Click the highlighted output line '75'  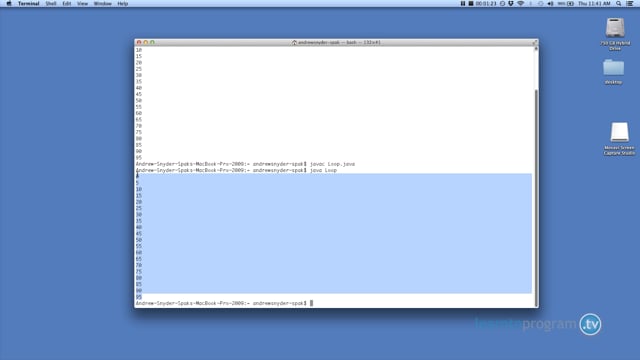pyautogui.click(x=139, y=271)
